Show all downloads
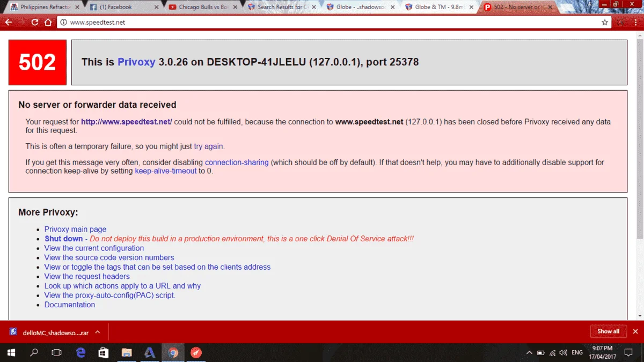Screen dimensions: 644x362 (608, 331)
